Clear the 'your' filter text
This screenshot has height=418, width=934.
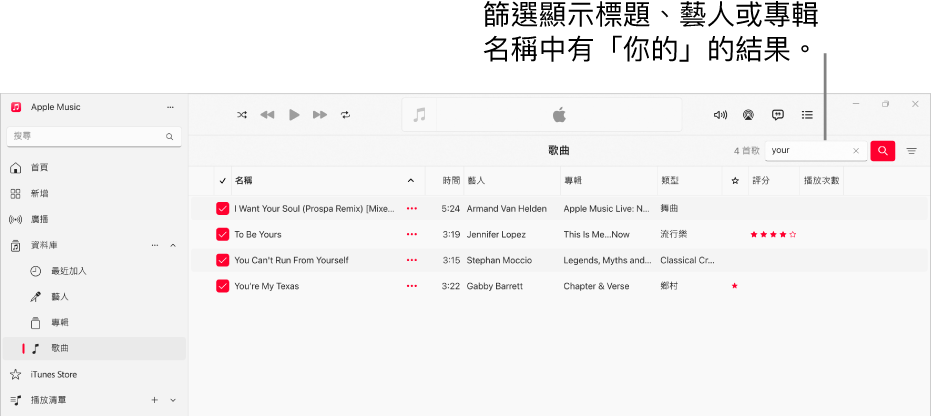pyautogui.click(x=856, y=151)
